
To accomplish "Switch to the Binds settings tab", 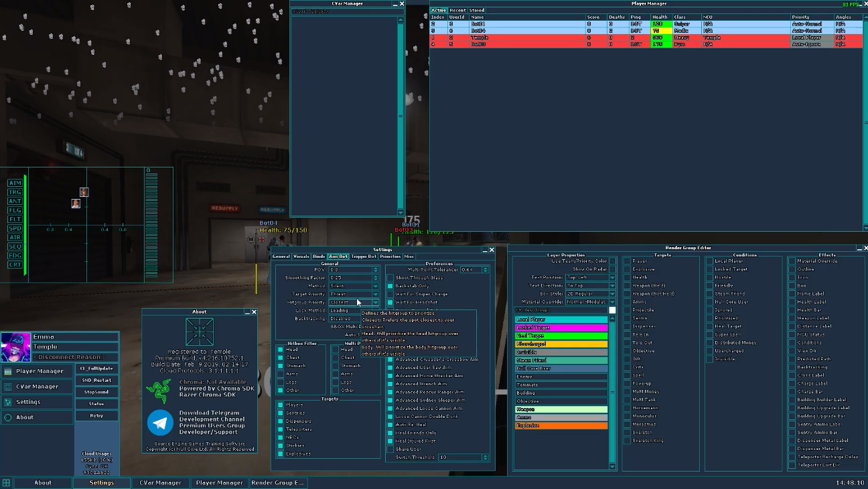I will (319, 257).
